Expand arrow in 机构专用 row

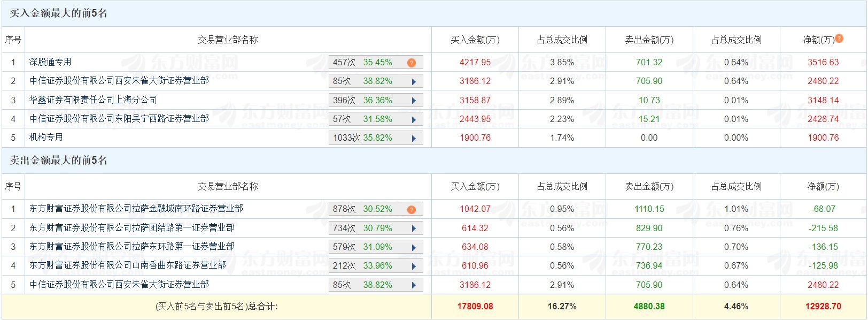tap(414, 138)
